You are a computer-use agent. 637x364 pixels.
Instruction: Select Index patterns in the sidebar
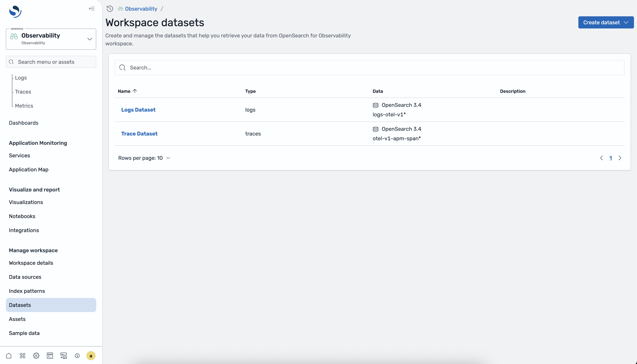click(x=27, y=291)
